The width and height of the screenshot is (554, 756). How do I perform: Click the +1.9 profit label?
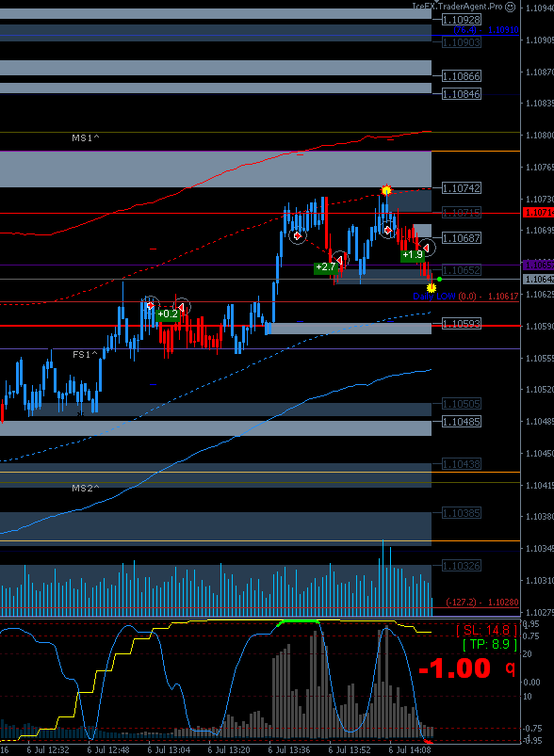click(413, 254)
